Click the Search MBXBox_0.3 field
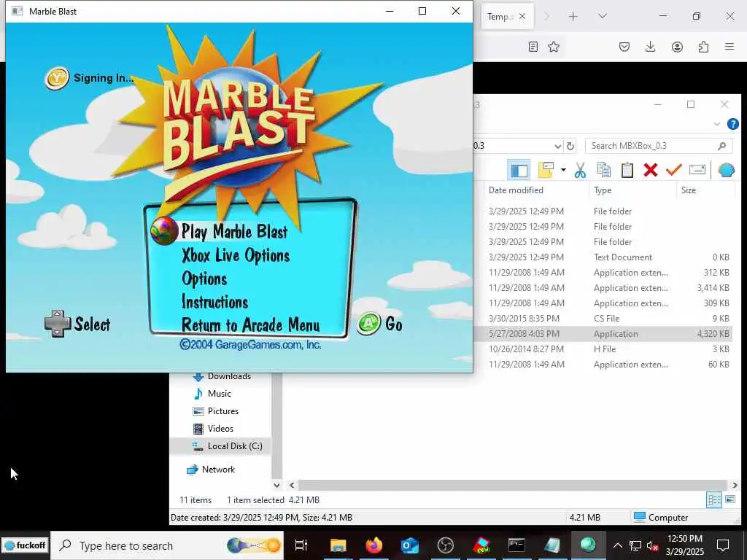 tap(658, 146)
